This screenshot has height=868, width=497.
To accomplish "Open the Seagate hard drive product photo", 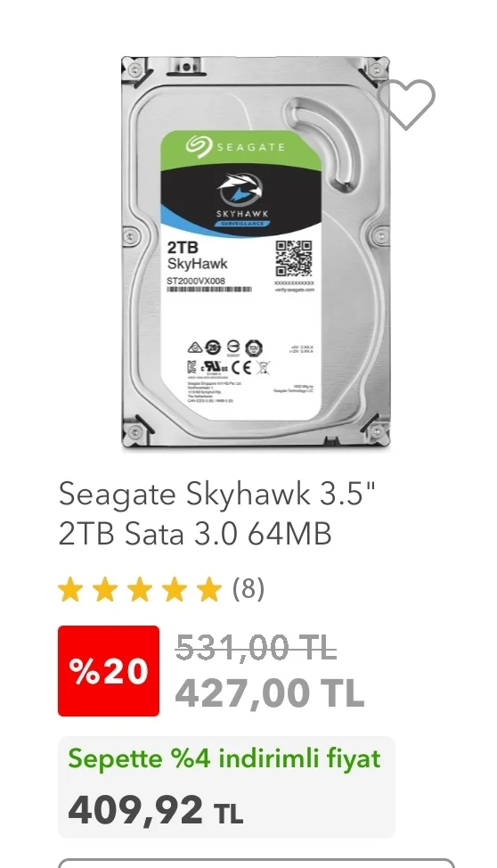I will pos(256,253).
